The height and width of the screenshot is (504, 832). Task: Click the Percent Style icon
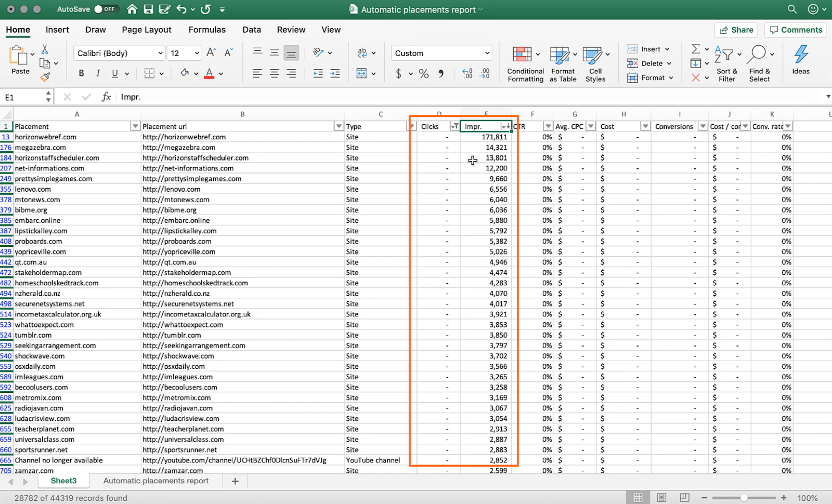coord(424,74)
